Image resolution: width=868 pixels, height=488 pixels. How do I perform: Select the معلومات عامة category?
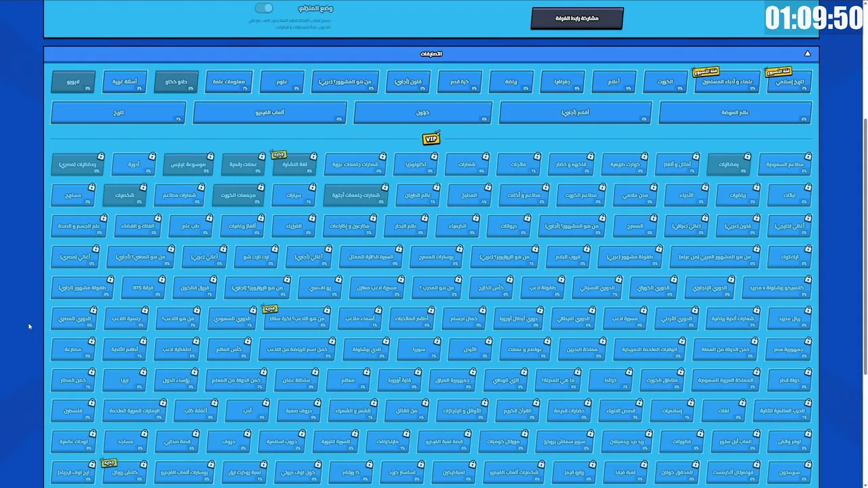[x=229, y=82]
